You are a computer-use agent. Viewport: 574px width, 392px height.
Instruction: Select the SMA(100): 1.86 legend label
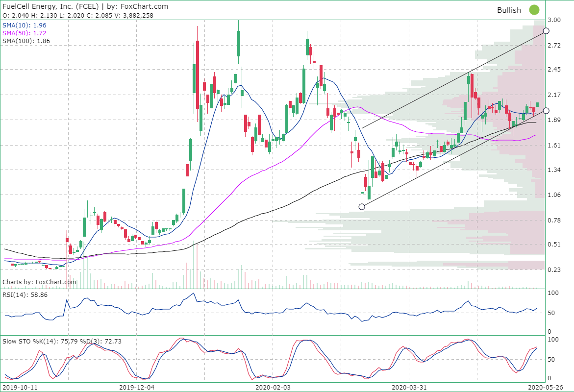click(x=26, y=41)
